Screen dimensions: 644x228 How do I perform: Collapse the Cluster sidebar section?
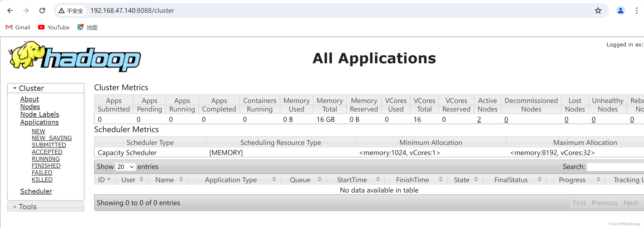click(x=46, y=88)
